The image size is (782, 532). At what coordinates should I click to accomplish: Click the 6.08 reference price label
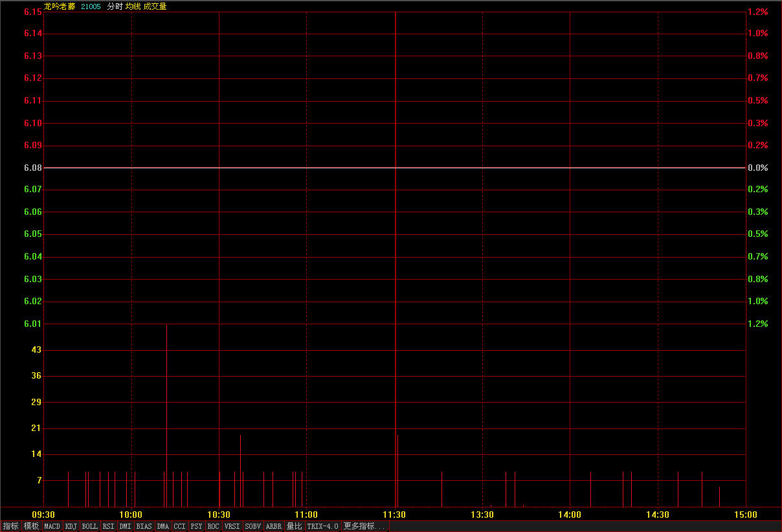pyautogui.click(x=33, y=168)
